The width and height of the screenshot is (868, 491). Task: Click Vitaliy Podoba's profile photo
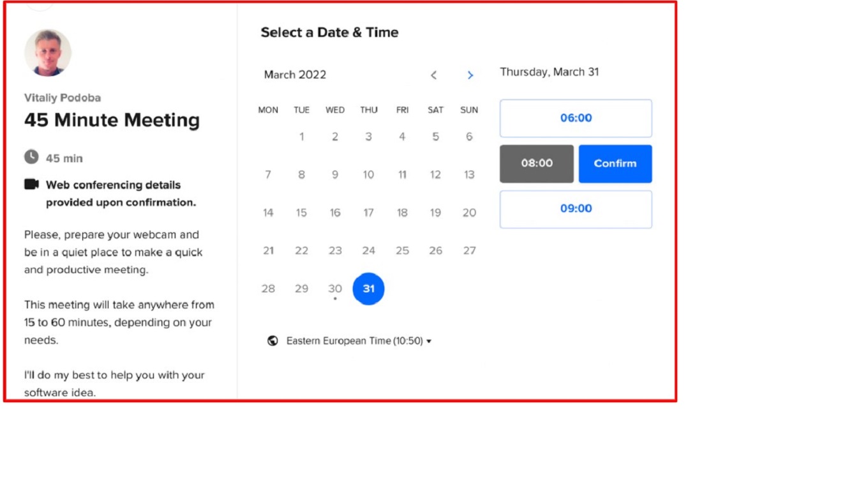[48, 53]
